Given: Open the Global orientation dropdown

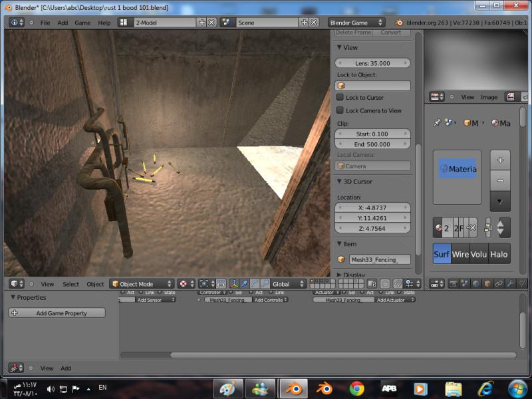Looking at the screenshot, I should point(289,284).
